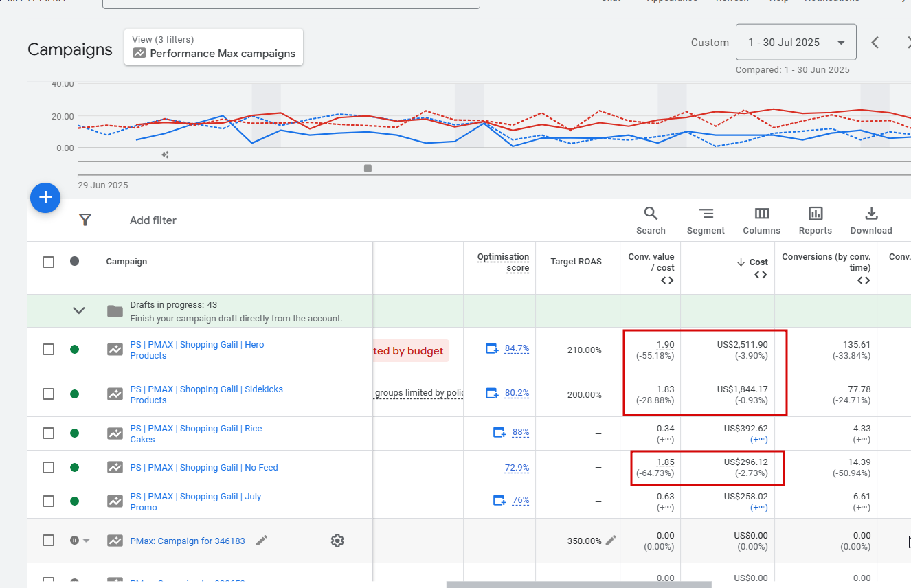The height and width of the screenshot is (588, 911).
Task: Download the campaigns table
Action: pyautogui.click(x=871, y=220)
